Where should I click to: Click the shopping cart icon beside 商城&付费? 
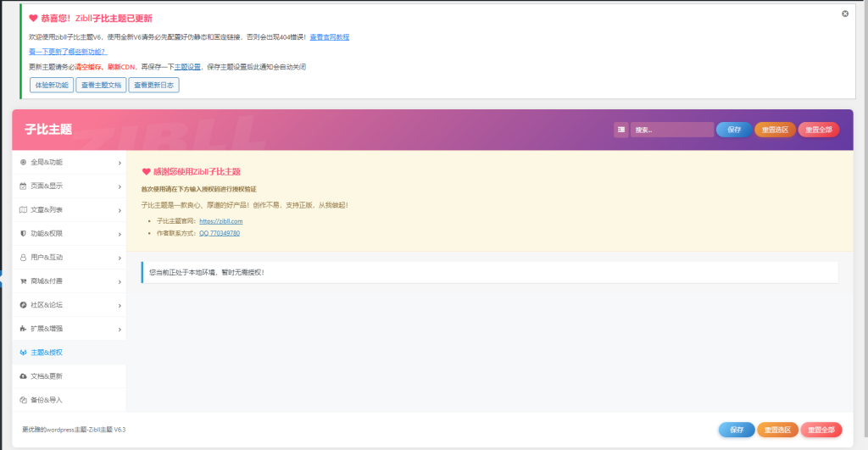(23, 281)
